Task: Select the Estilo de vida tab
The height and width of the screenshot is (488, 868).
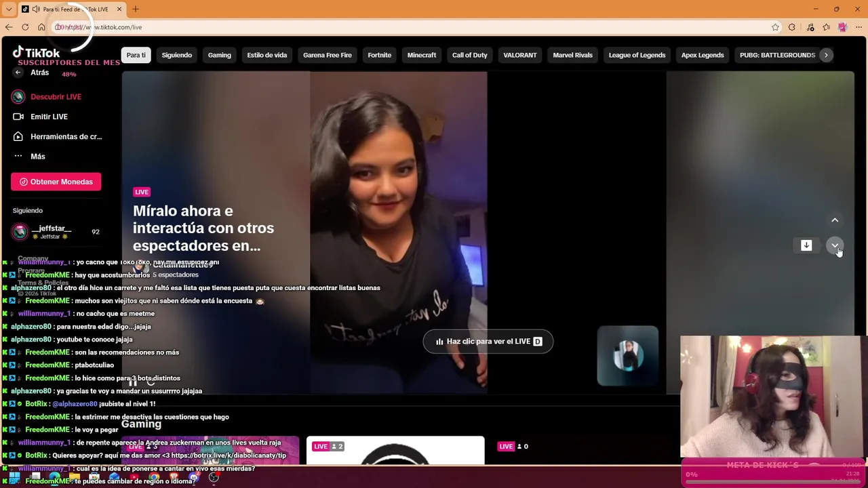Action: point(267,55)
